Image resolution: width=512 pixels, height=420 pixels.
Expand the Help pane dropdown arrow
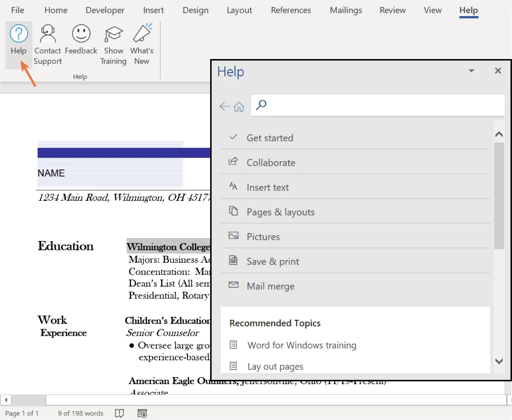click(x=471, y=71)
